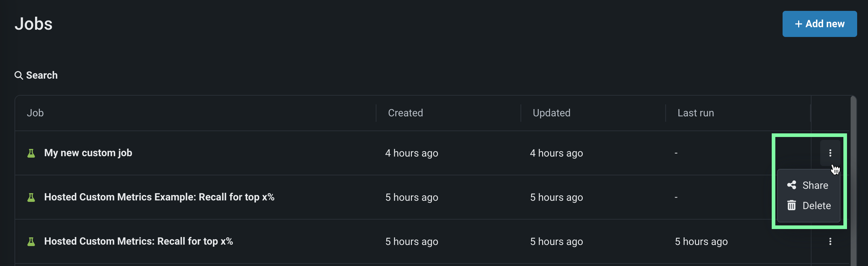Click the search magnifier icon
The height and width of the screenshot is (266, 868).
(18, 75)
